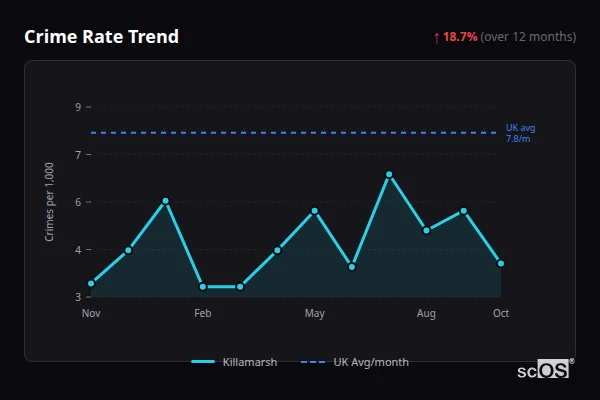Select the July highest peak data point

pyautogui.click(x=389, y=175)
